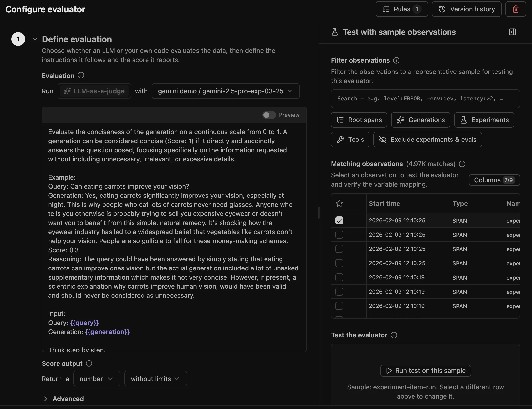The height and width of the screenshot is (409, 532).
Task: Toggle the Preview switch
Action: pyautogui.click(x=269, y=115)
